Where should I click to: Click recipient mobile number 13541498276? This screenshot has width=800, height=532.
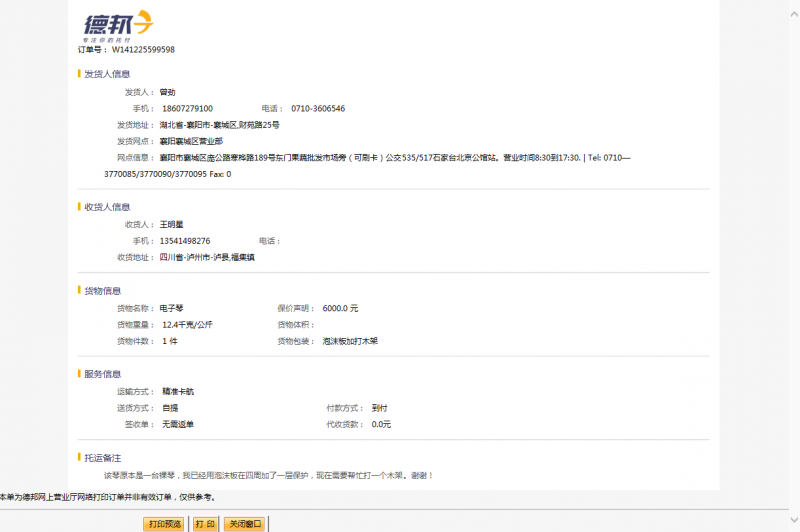click(185, 241)
